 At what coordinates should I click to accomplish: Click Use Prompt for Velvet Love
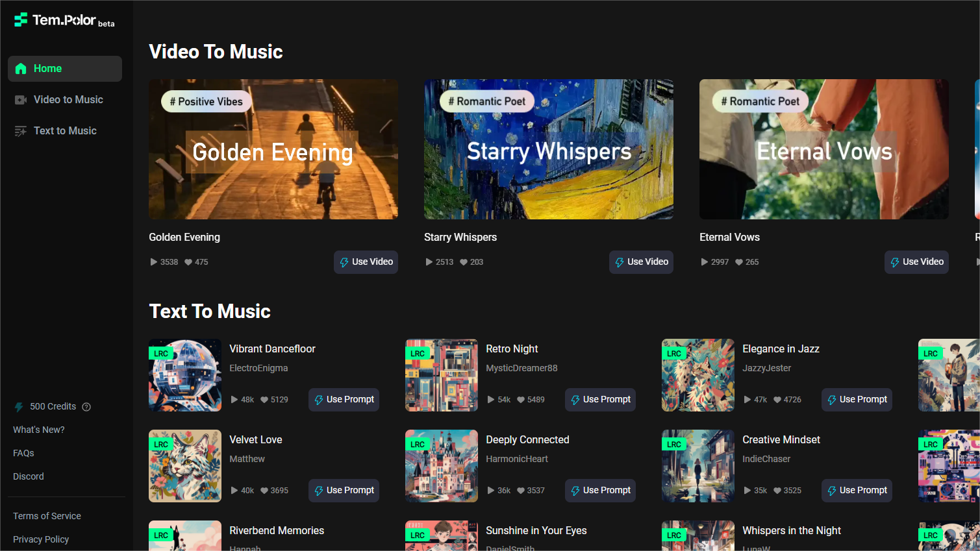[x=344, y=491]
